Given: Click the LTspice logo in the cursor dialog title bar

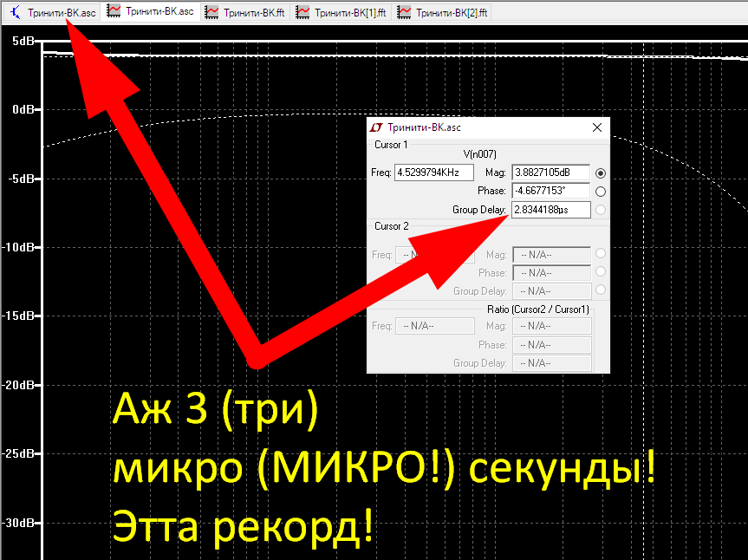Looking at the screenshot, I should click(x=375, y=127).
